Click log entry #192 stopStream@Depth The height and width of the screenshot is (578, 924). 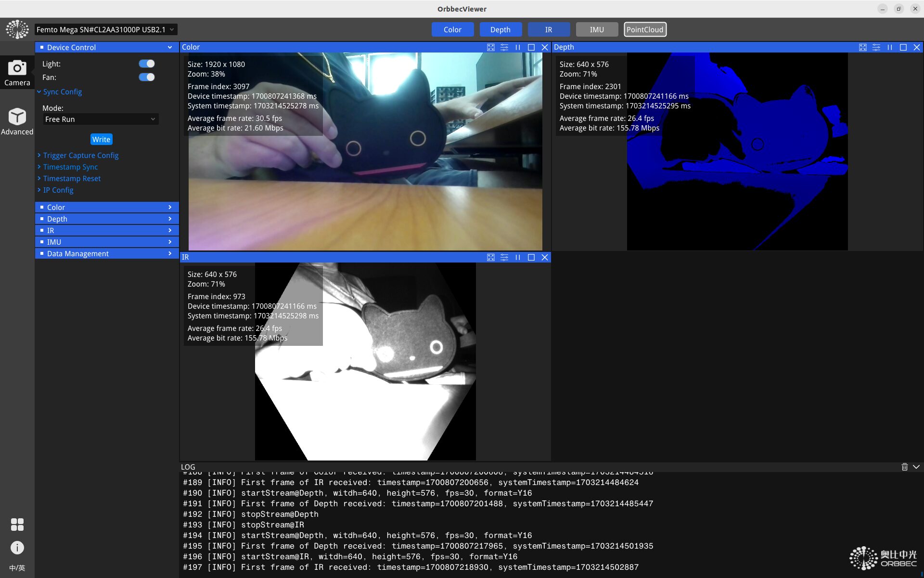point(251,514)
